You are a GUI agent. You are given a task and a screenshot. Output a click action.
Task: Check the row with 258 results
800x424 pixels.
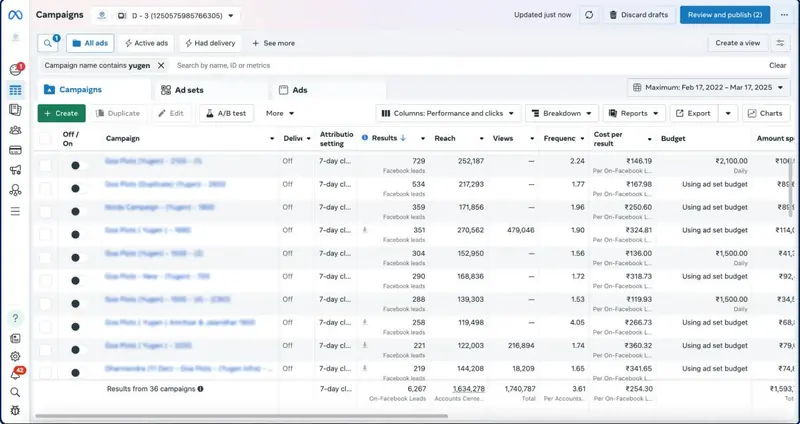pyautogui.click(x=45, y=327)
